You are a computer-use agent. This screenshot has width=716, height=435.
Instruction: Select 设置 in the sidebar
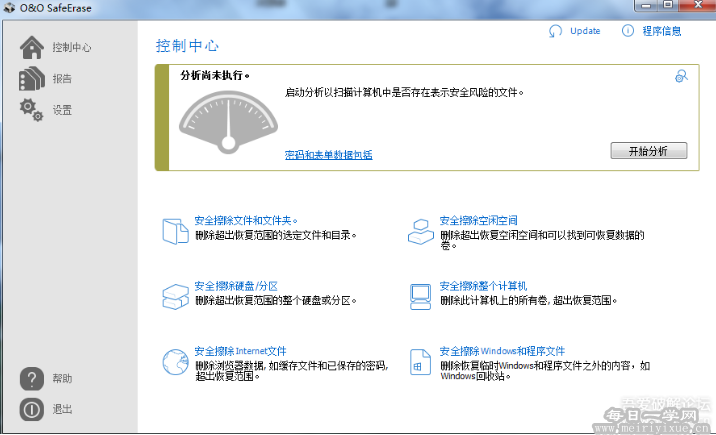pyautogui.click(x=62, y=110)
